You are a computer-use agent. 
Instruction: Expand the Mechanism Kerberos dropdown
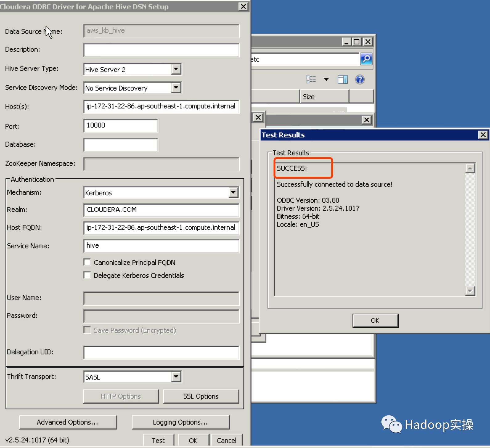[234, 193]
